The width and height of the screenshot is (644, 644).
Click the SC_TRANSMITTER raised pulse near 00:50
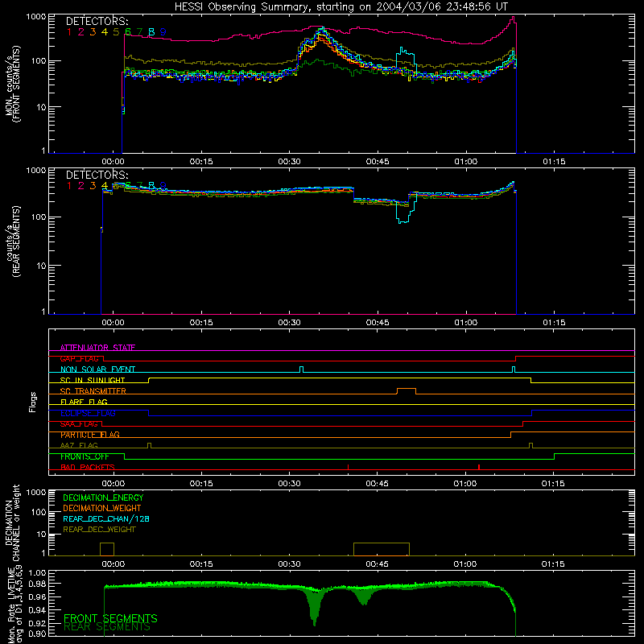[407, 390]
